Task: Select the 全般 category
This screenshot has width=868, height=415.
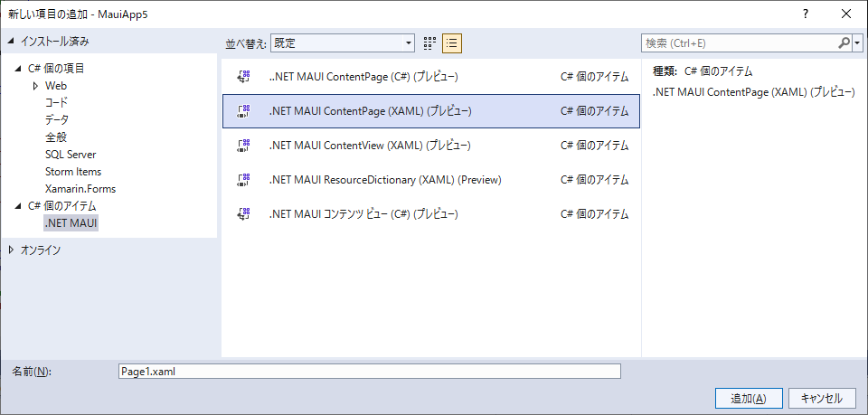Action: pos(56,137)
